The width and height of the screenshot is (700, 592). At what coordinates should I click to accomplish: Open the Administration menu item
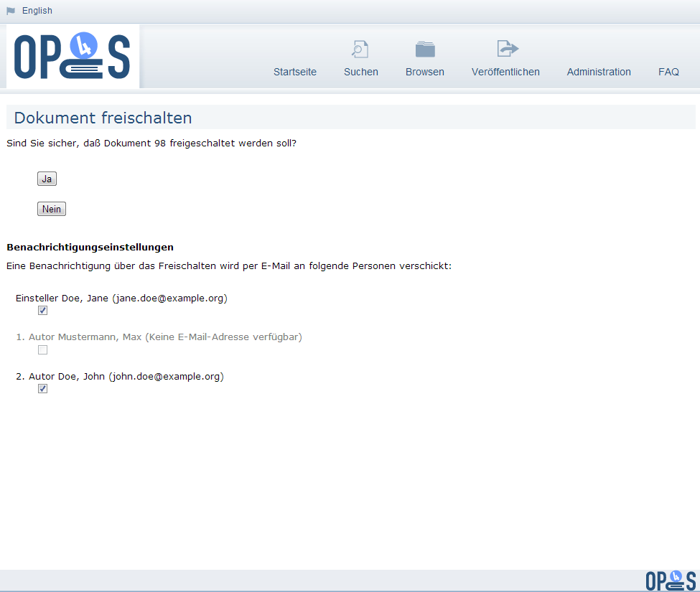coord(599,72)
